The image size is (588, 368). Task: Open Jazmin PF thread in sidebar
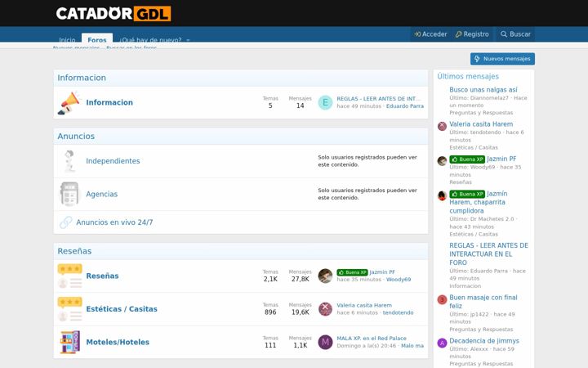[501, 159]
